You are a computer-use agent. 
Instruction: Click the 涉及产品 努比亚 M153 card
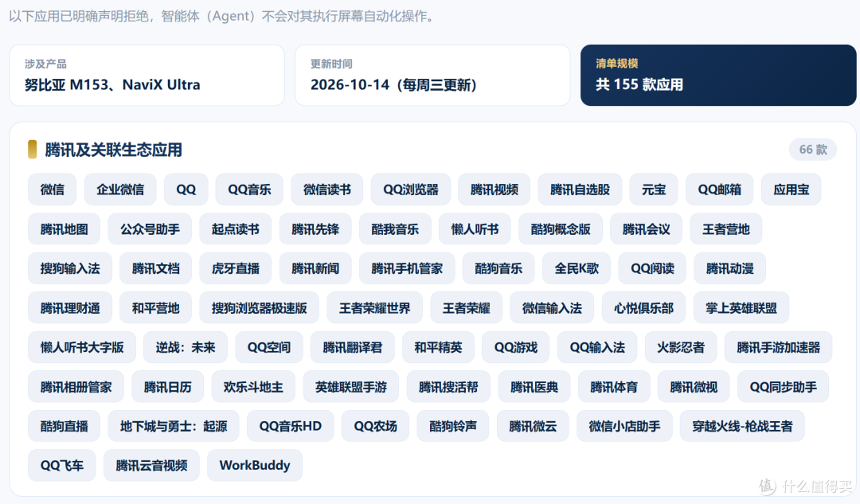[147, 75]
